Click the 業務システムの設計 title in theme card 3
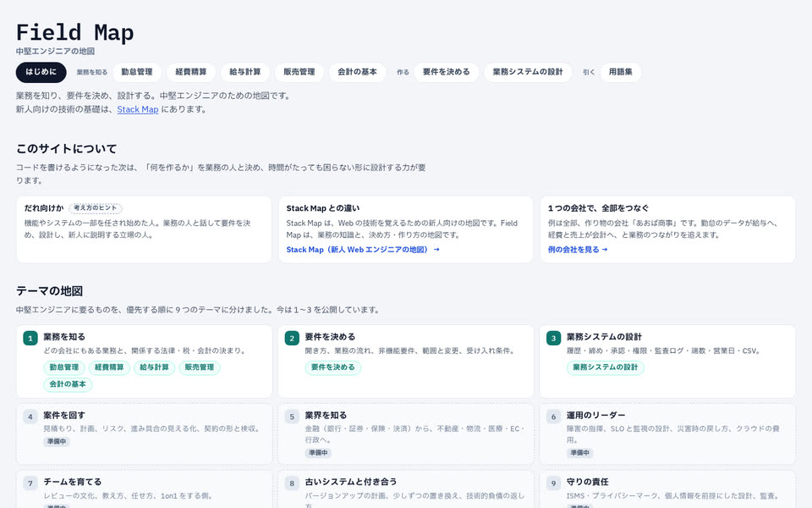The height and width of the screenshot is (508, 812). coord(604,337)
